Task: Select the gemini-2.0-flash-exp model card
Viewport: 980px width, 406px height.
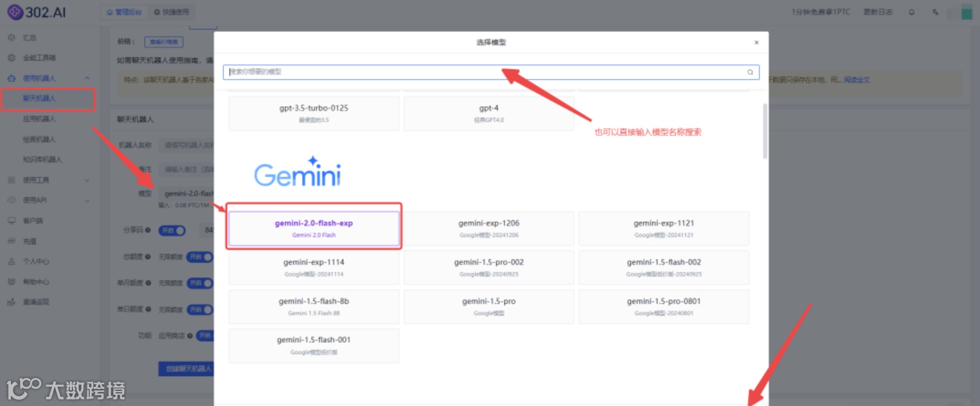Action: (314, 228)
